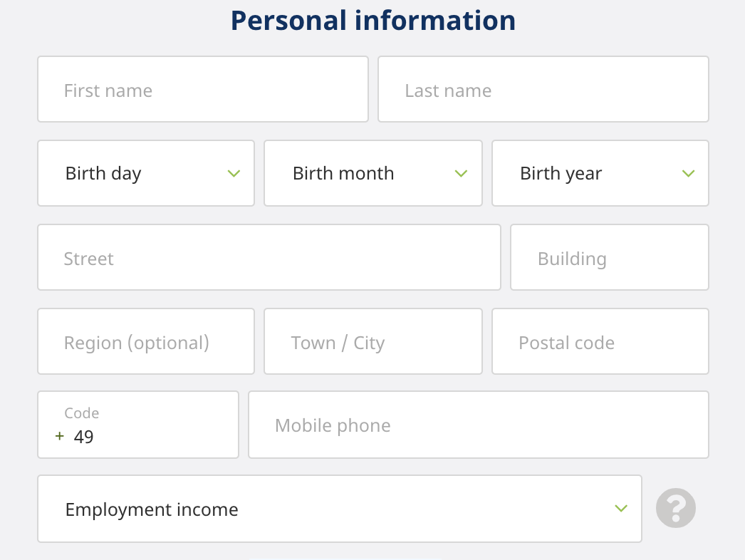
Task: Click the green chevron in Birth month
Action: click(461, 173)
